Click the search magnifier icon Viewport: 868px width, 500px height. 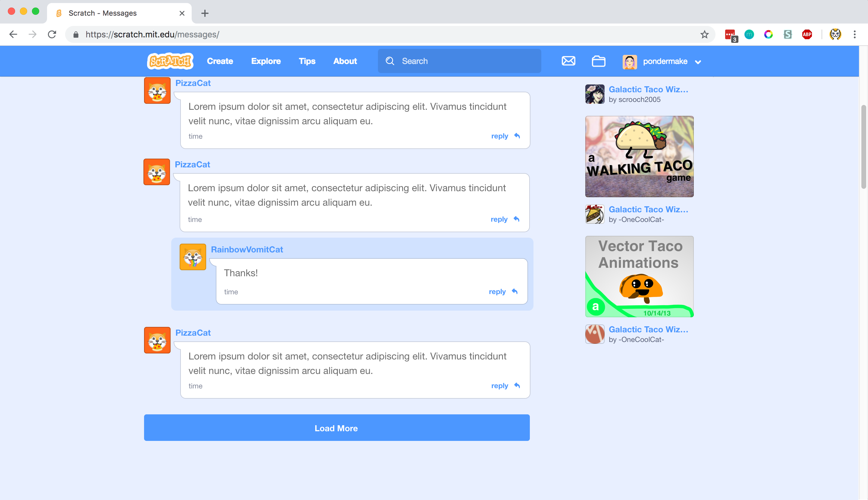[x=390, y=61]
